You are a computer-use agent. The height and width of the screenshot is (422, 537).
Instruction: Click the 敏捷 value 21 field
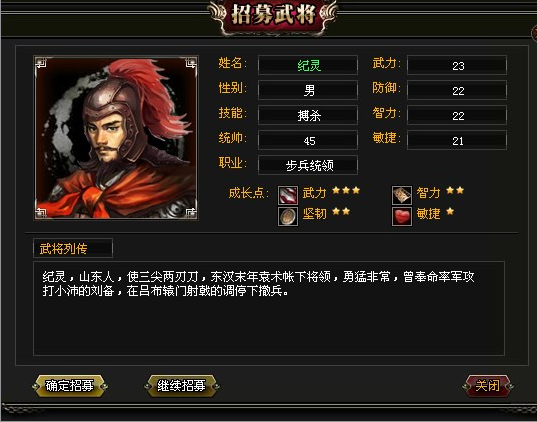tap(457, 140)
